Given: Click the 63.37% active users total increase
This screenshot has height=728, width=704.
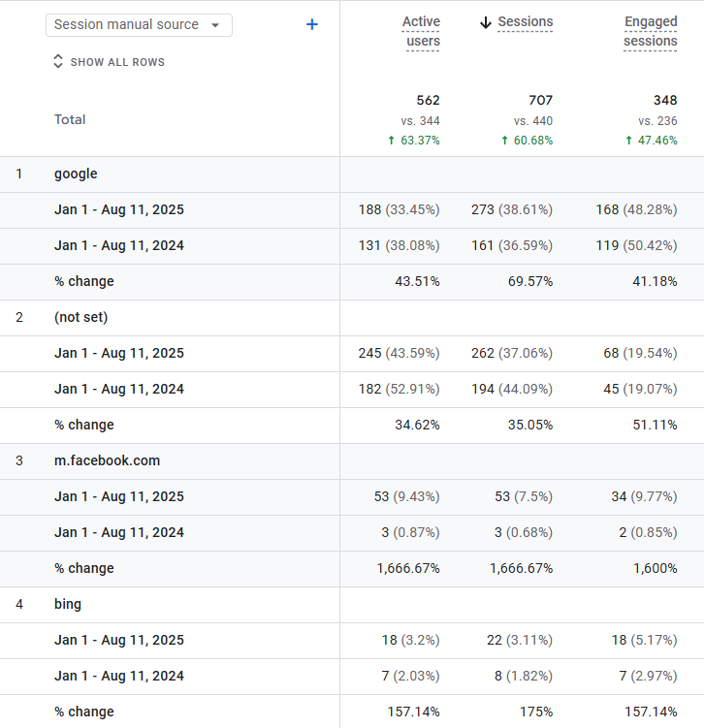Looking at the screenshot, I should [413, 141].
